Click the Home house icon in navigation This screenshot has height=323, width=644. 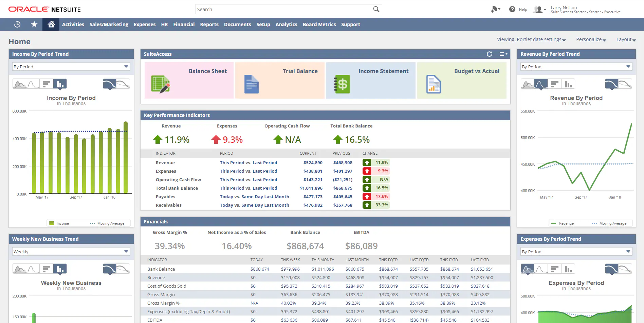pyautogui.click(x=51, y=24)
